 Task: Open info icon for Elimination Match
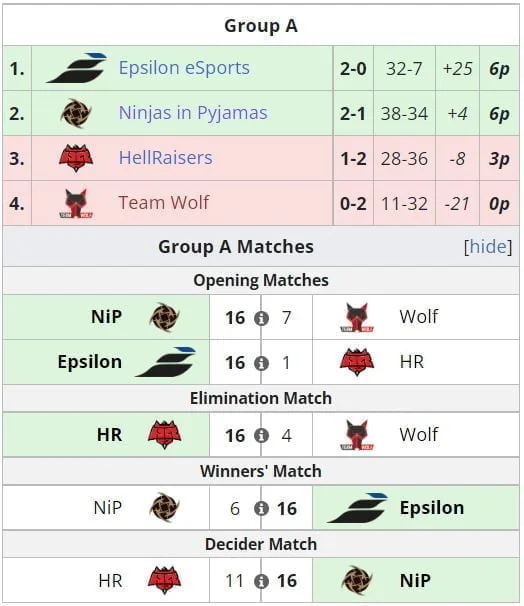click(261, 436)
